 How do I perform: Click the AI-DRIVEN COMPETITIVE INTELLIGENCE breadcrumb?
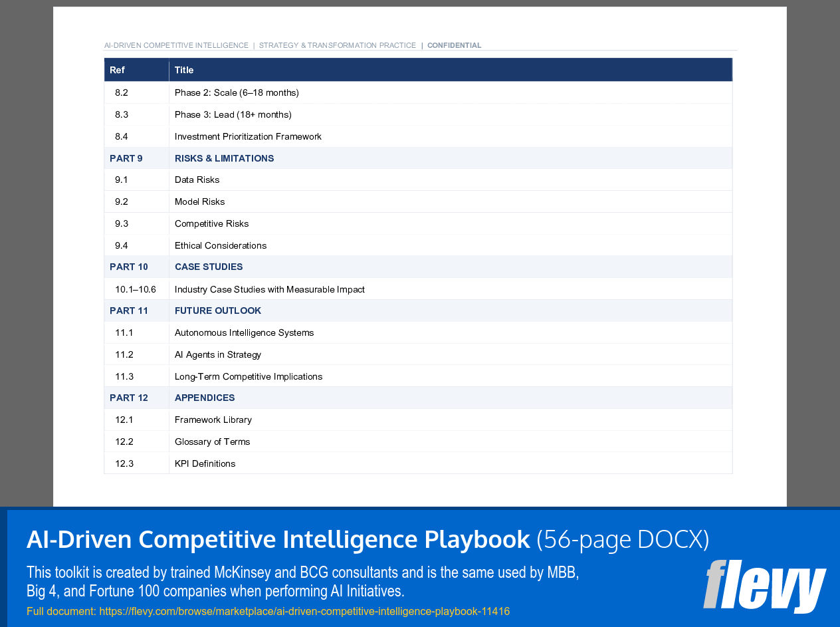point(176,45)
